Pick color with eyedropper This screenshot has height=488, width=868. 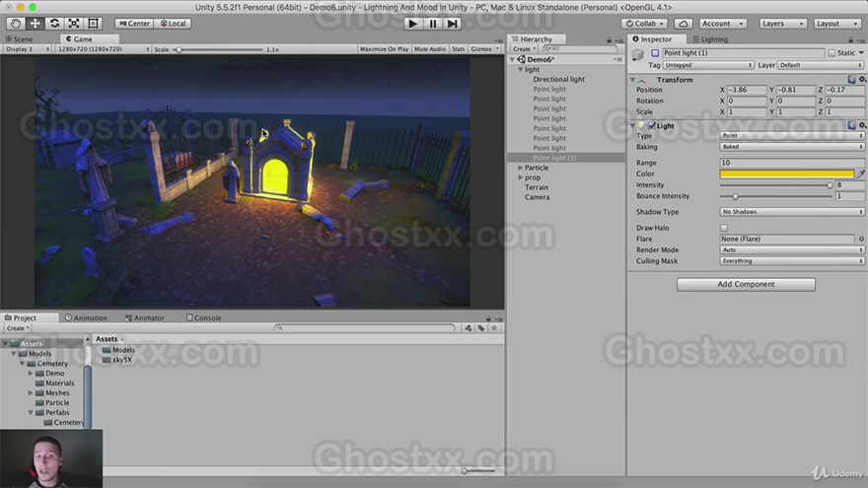[x=860, y=174]
